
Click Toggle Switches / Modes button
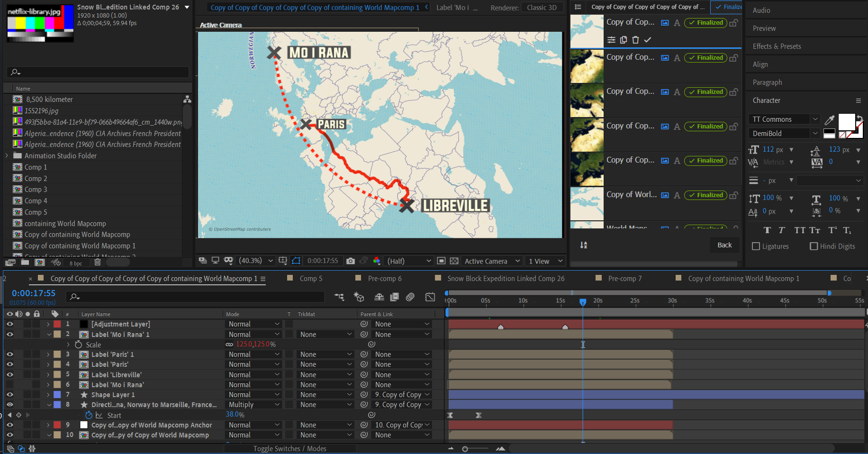289,448
